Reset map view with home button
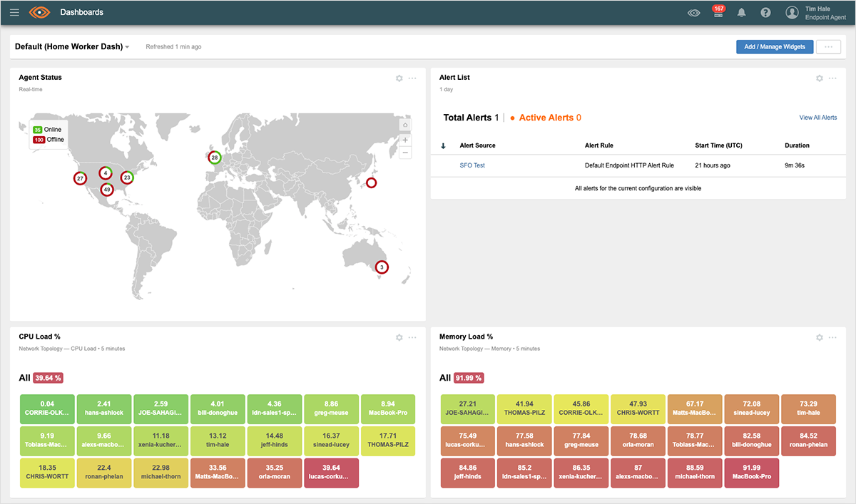This screenshot has width=856, height=504. 405,124
